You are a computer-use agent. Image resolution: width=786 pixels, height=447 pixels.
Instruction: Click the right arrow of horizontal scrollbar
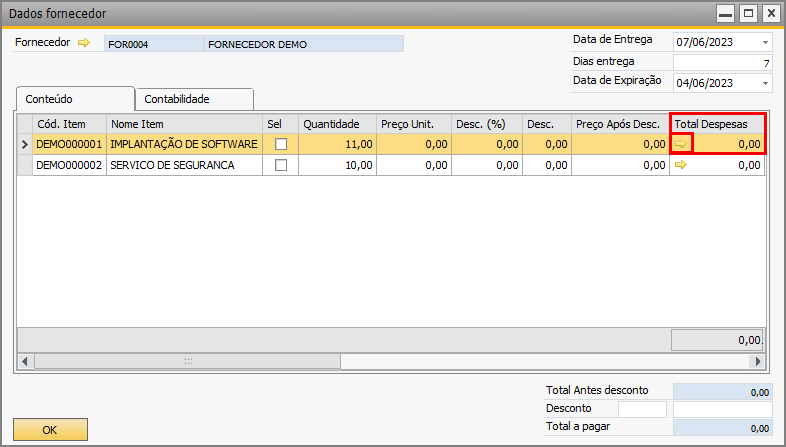tap(757, 361)
